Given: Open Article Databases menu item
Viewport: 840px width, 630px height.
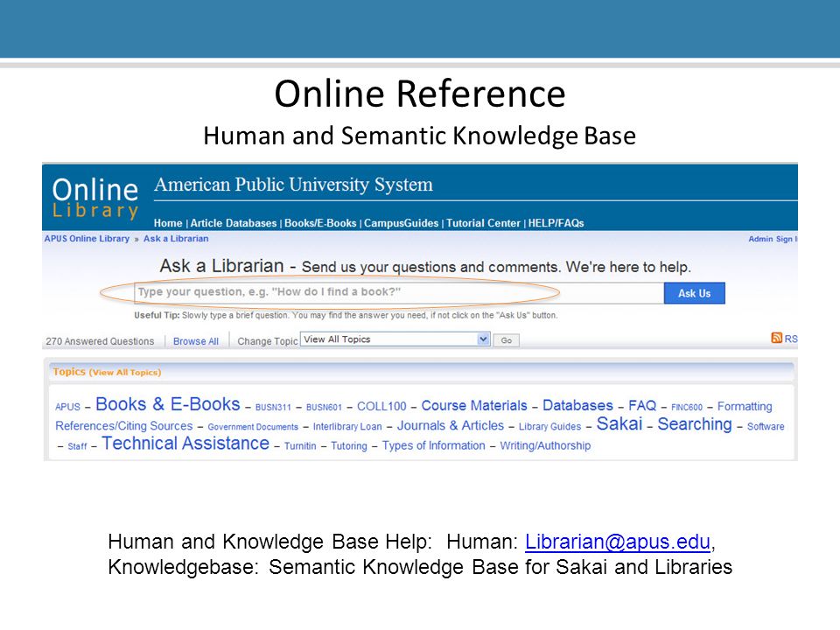Looking at the screenshot, I should (x=234, y=223).
